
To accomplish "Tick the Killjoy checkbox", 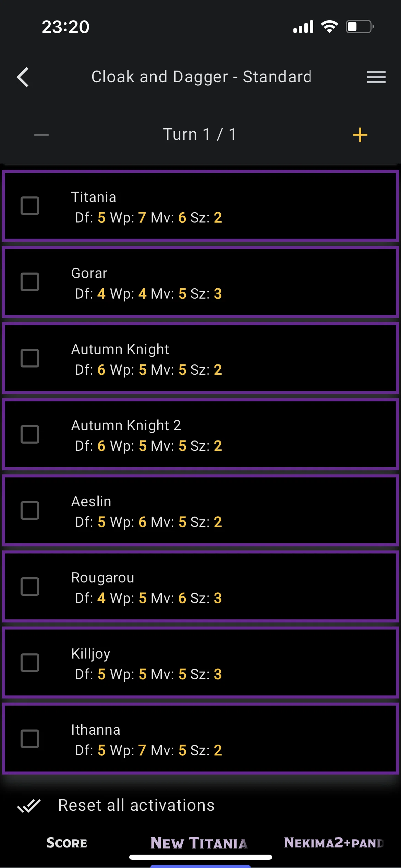I will pos(30,663).
